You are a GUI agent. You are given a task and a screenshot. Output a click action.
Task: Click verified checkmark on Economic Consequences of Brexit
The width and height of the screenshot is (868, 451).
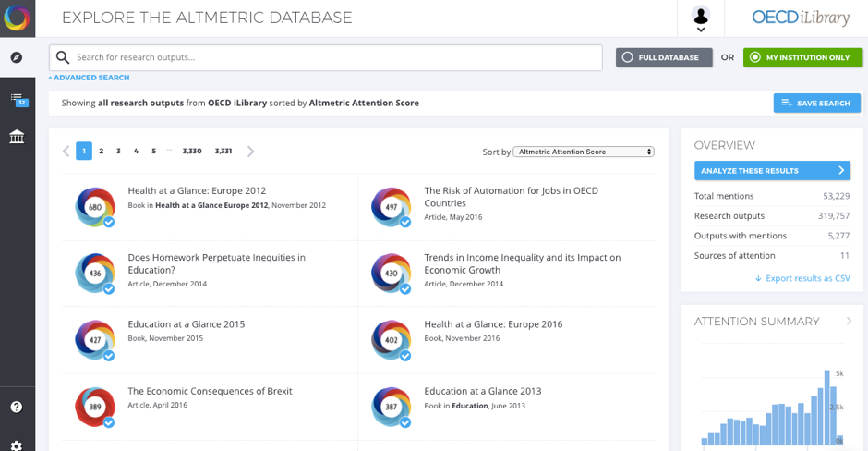[109, 422]
